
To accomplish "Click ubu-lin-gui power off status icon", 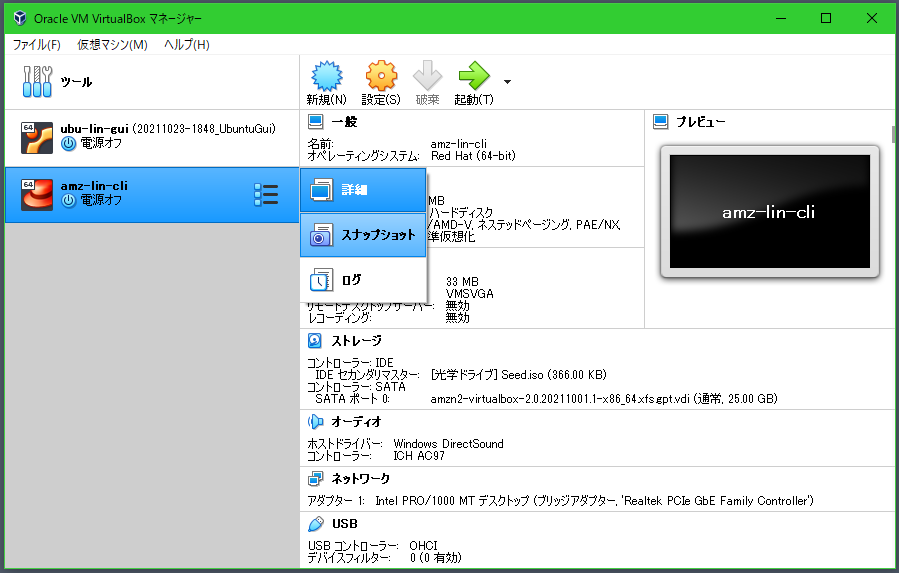I will (x=68, y=143).
